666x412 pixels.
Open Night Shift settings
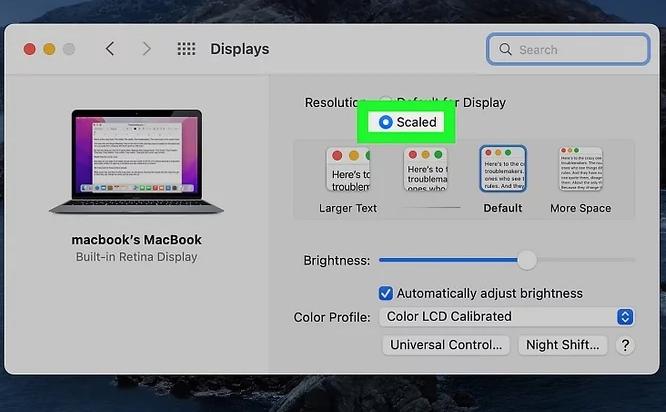click(562, 345)
